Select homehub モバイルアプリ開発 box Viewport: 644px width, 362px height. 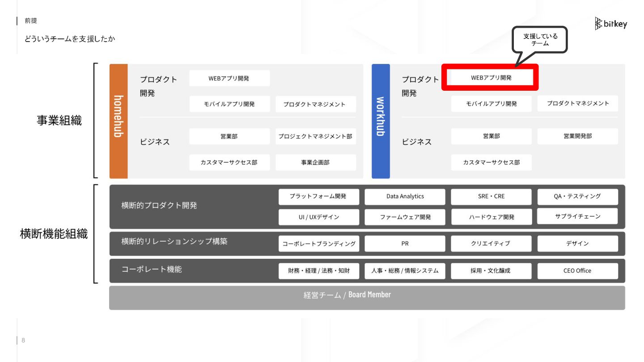229,104
